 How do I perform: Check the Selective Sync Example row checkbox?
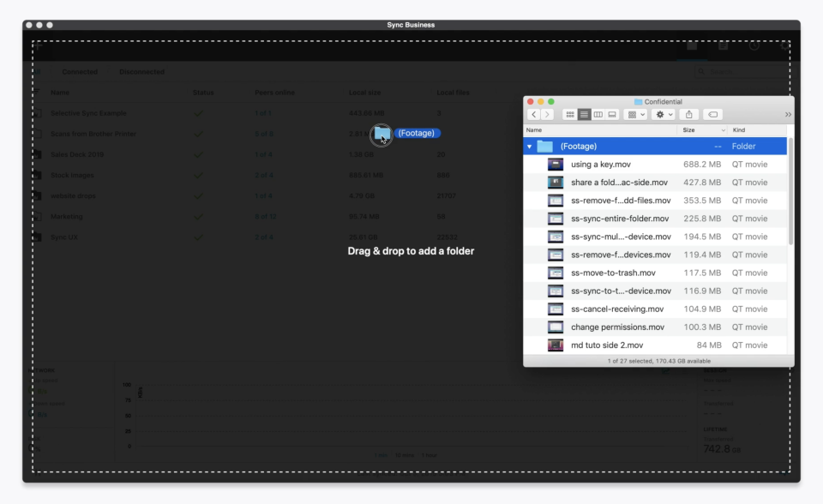pos(35,113)
